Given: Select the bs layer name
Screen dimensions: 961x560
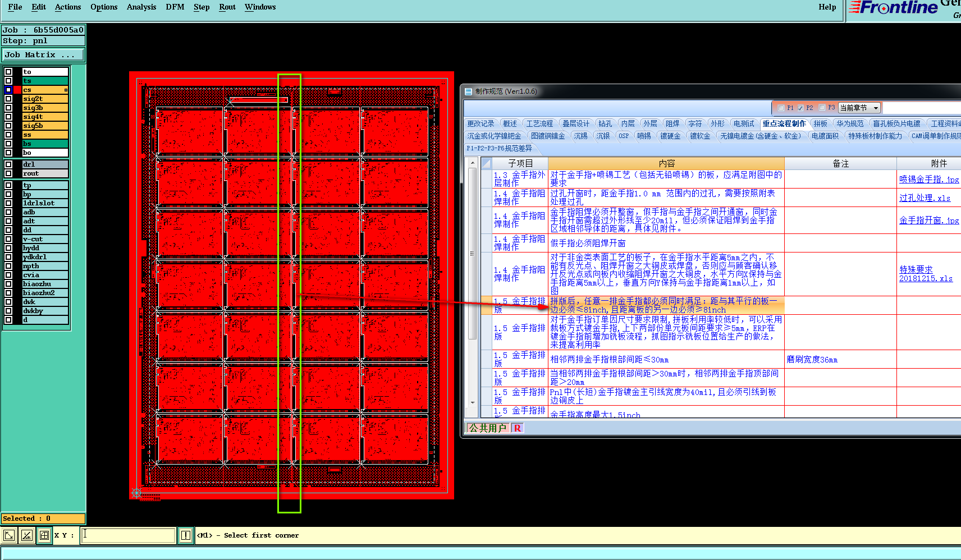Looking at the screenshot, I should click(x=45, y=144).
